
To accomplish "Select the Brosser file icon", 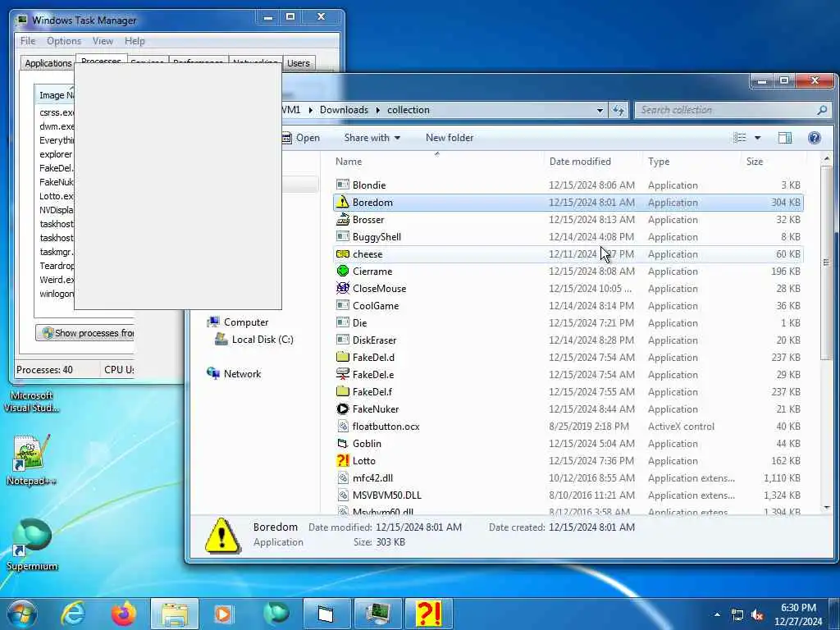I will [342, 219].
